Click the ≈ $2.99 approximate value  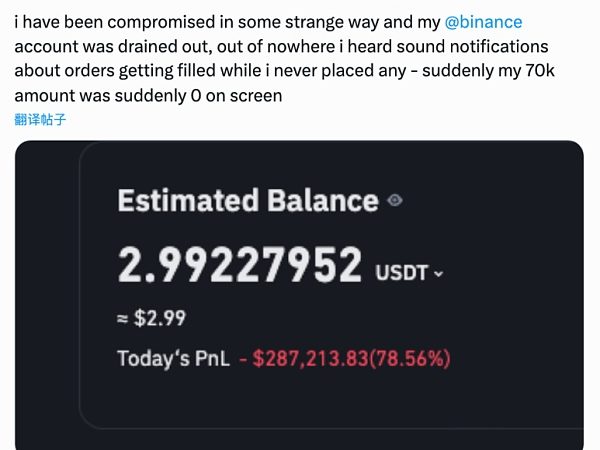click(151, 318)
